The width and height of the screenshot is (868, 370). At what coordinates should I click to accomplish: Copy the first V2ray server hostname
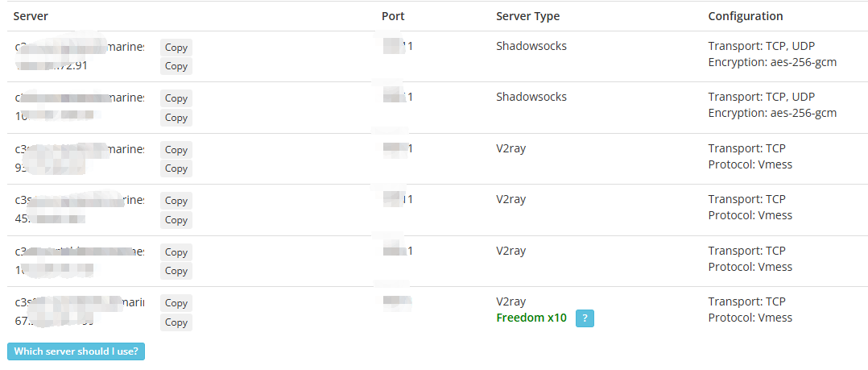point(176,149)
